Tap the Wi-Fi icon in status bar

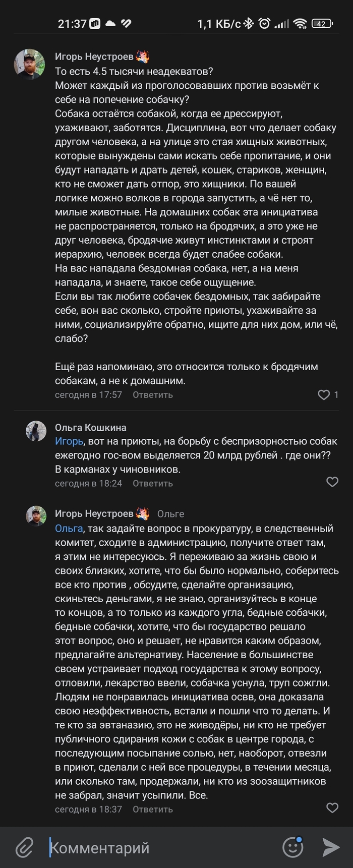click(x=300, y=24)
